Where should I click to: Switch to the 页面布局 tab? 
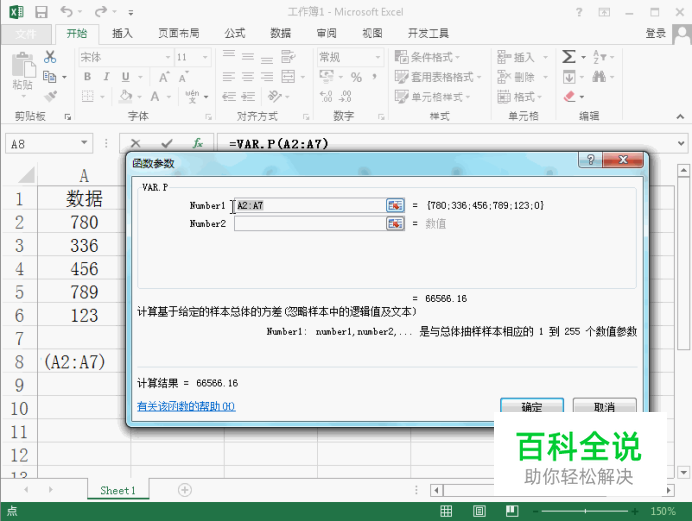[x=179, y=34]
